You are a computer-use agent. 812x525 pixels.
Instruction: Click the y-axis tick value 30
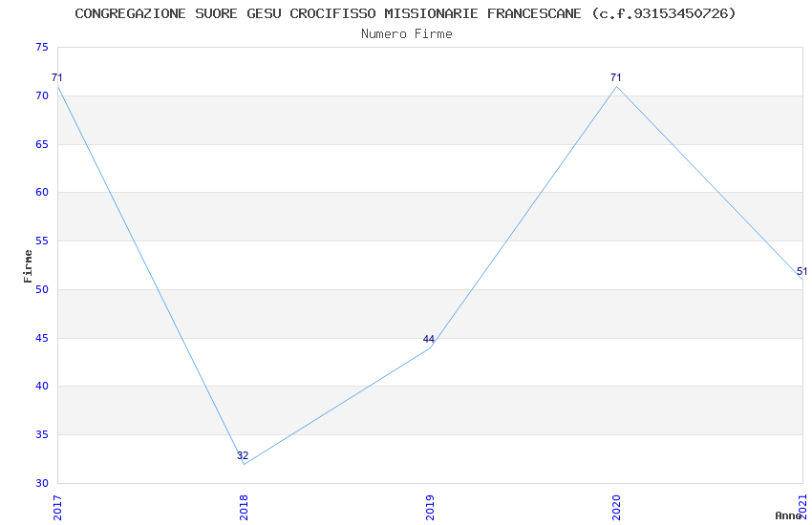pos(42,484)
